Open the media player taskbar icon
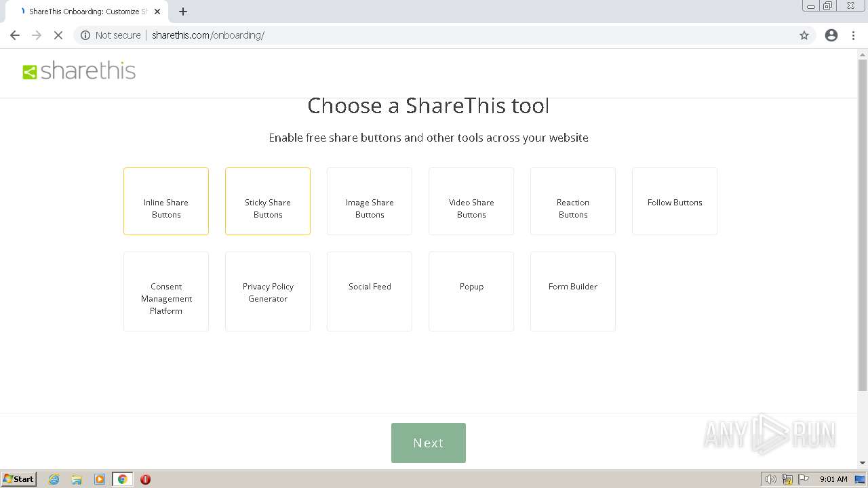The width and height of the screenshot is (868, 488). pos(100,479)
